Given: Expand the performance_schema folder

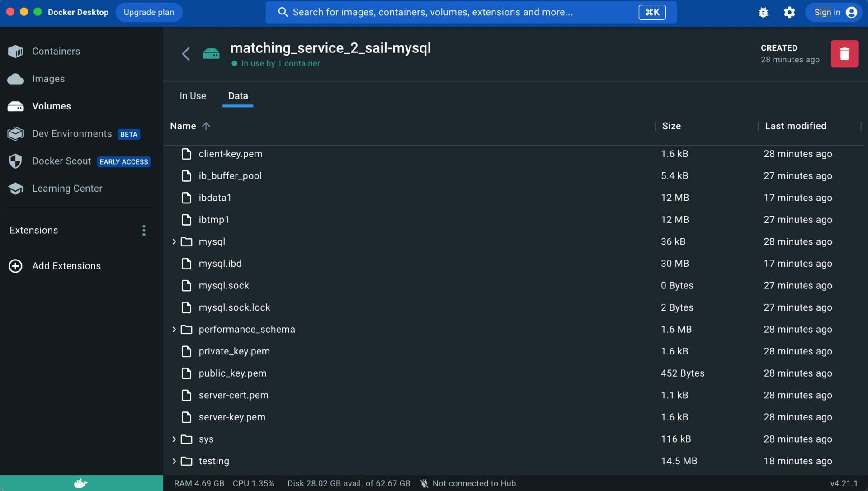Looking at the screenshot, I should [x=174, y=329].
